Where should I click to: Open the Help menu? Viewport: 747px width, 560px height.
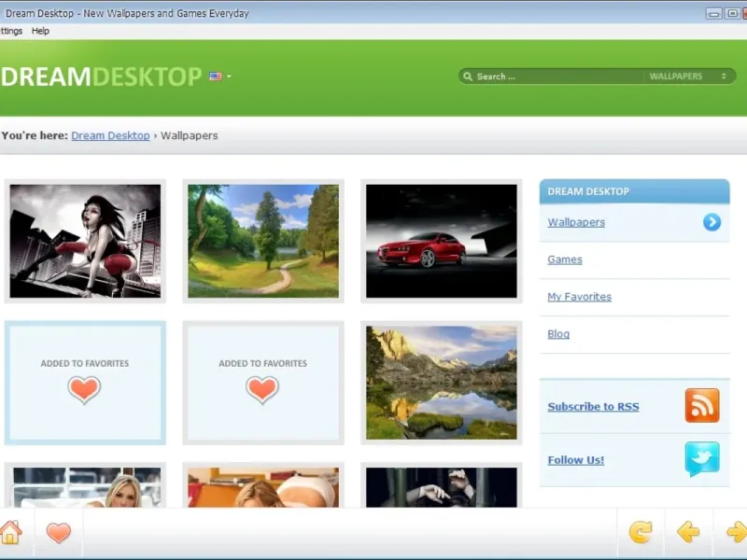[40, 31]
